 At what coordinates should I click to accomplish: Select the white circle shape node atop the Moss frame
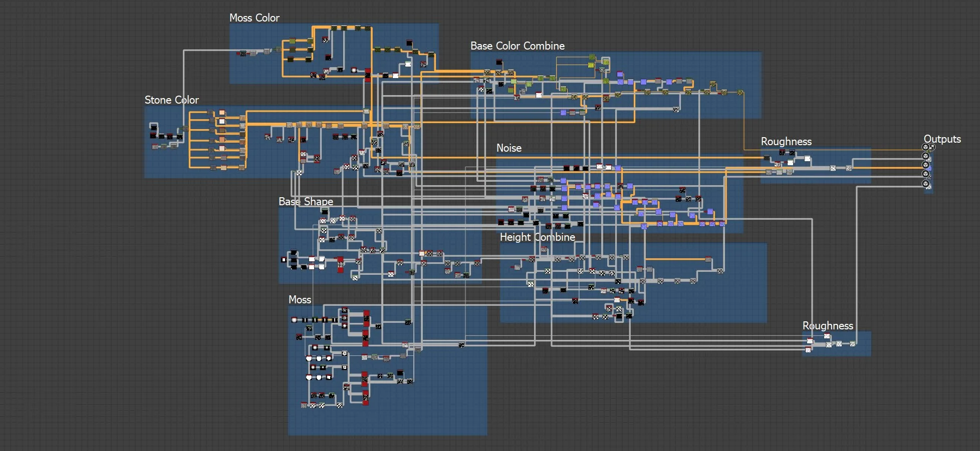(294, 319)
